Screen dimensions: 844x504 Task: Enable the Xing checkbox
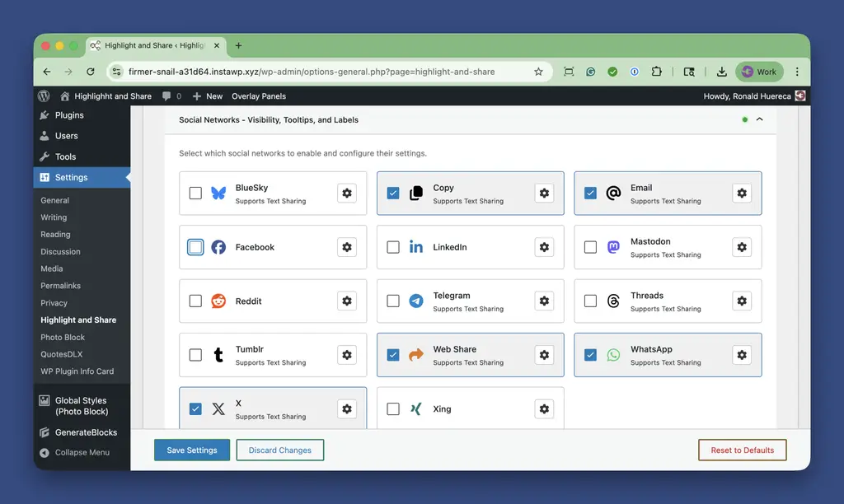coord(393,408)
